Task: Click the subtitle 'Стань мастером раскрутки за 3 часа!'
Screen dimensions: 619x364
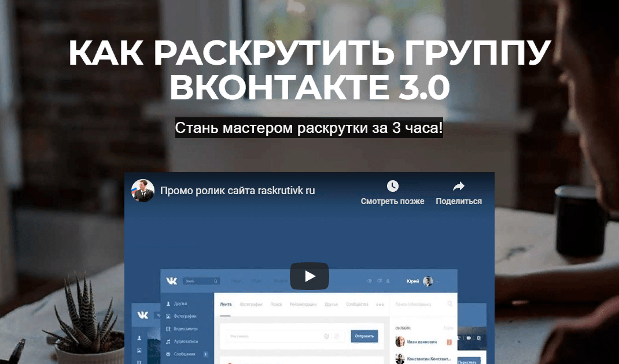Action: pyautogui.click(x=309, y=128)
